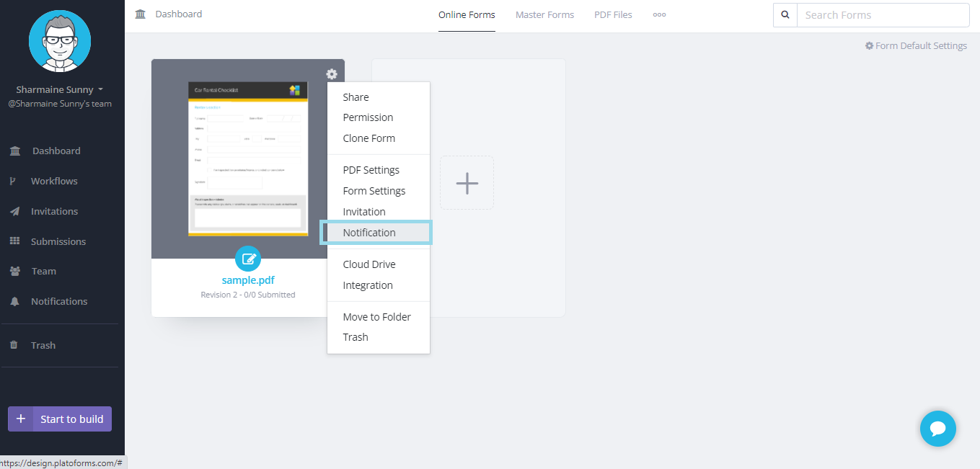Click the Team people icon in sidebar
Viewport: 980px width, 469px height.
pyautogui.click(x=14, y=272)
